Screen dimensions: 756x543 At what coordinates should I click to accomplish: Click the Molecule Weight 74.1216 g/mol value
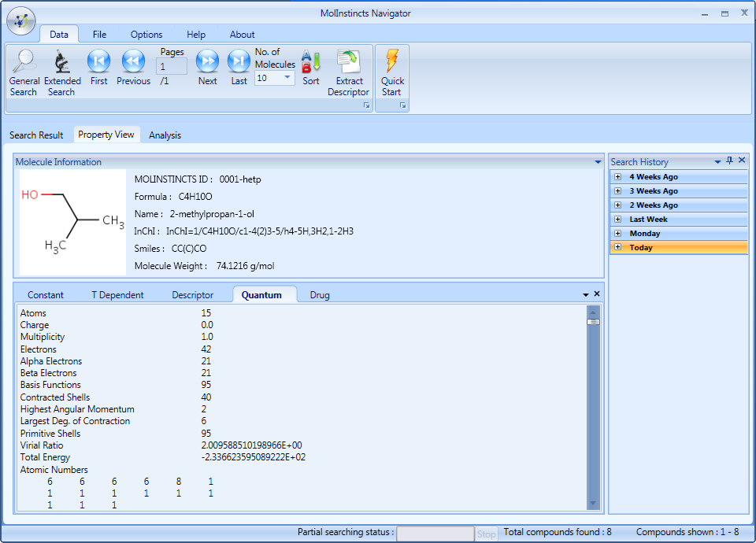tap(246, 266)
